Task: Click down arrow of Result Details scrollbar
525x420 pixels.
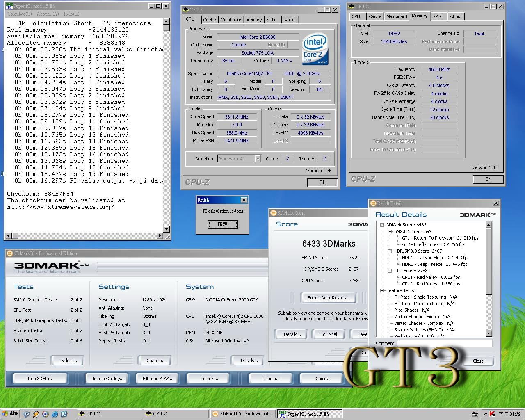Action: point(488,333)
